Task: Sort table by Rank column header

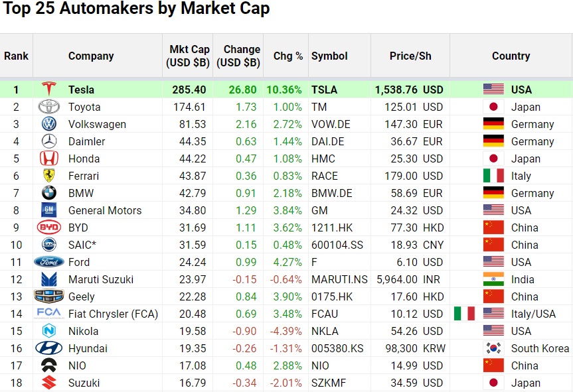Action: tap(16, 56)
